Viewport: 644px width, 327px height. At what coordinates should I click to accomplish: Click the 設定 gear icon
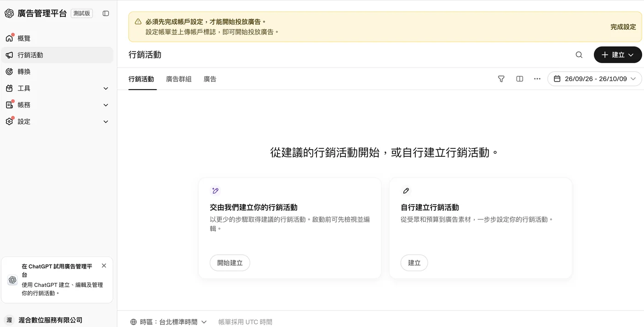(x=9, y=121)
